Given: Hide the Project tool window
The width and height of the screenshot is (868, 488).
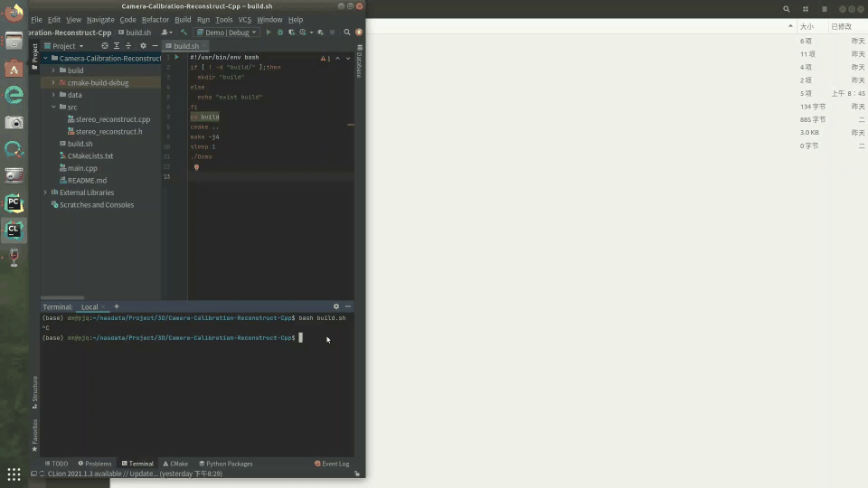Looking at the screenshot, I should click(155, 46).
